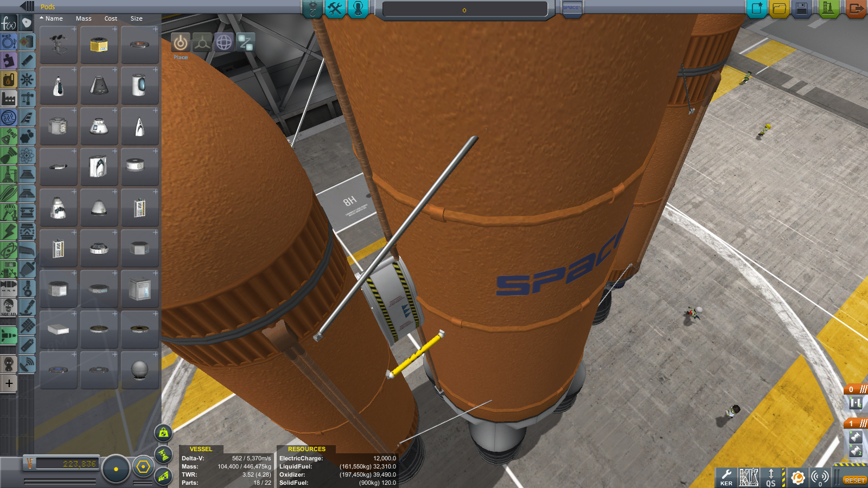The height and width of the screenshot is (488, 868).
Task: Click the VESSEL section header
Action: (201, 449)
